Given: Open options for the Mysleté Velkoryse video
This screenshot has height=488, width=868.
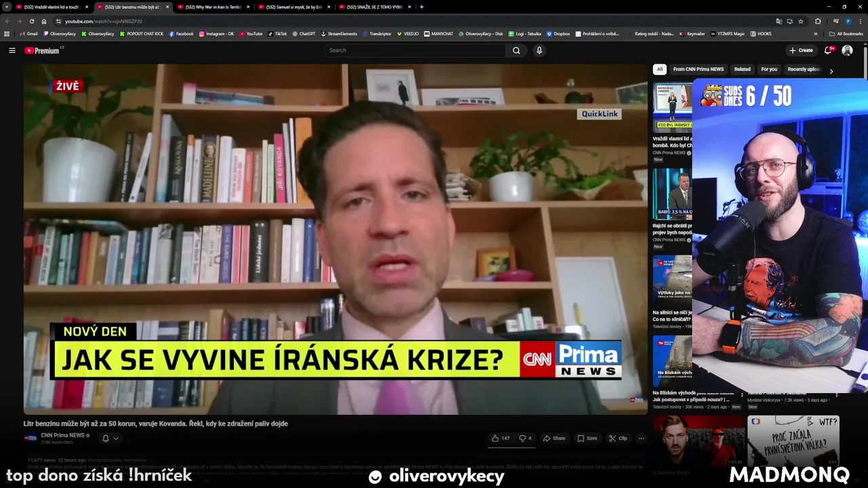Looking at the screenshot, I should point(837,394).
